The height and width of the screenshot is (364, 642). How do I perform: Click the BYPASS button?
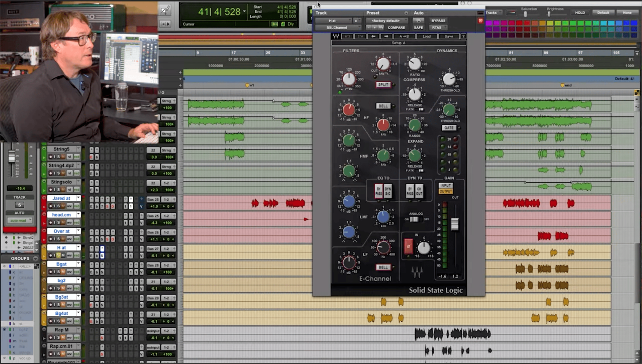(438, 21)
